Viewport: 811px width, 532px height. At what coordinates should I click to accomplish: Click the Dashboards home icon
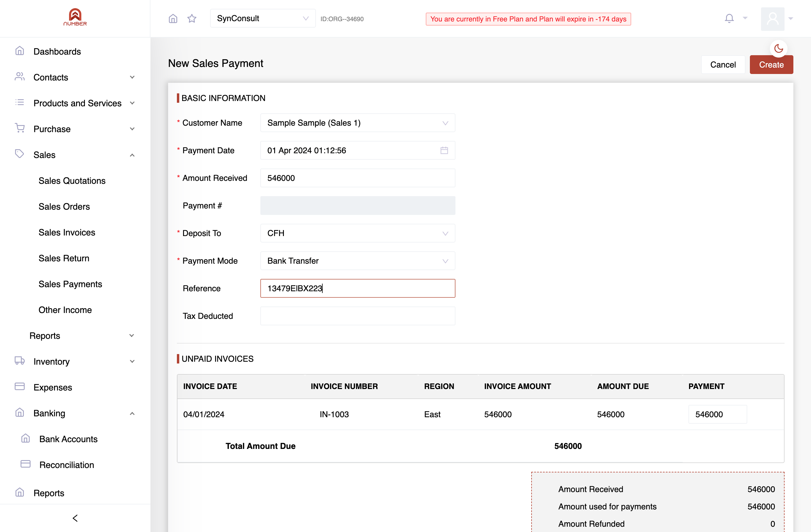(x=20, y=51)
